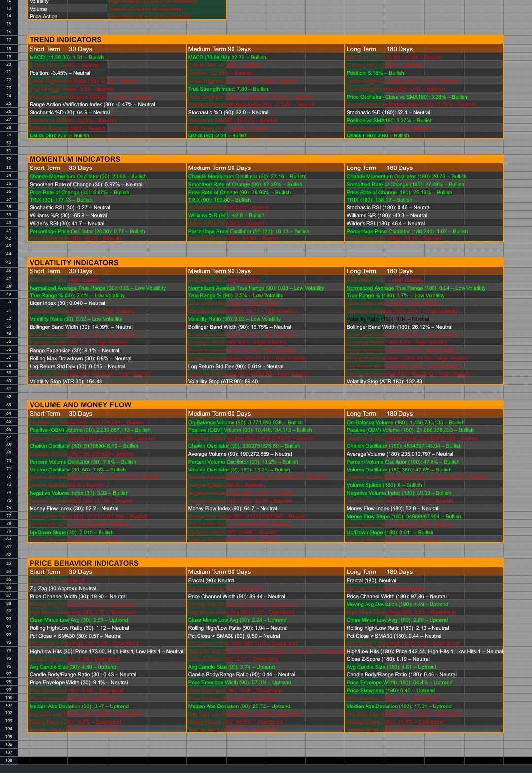Select the TREND INDICATORS section header cell
The width and height of the screenshot is (532, 773).
tap(66, 40)
